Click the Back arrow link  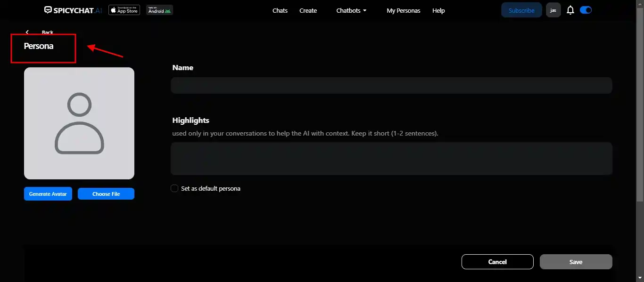39,32
